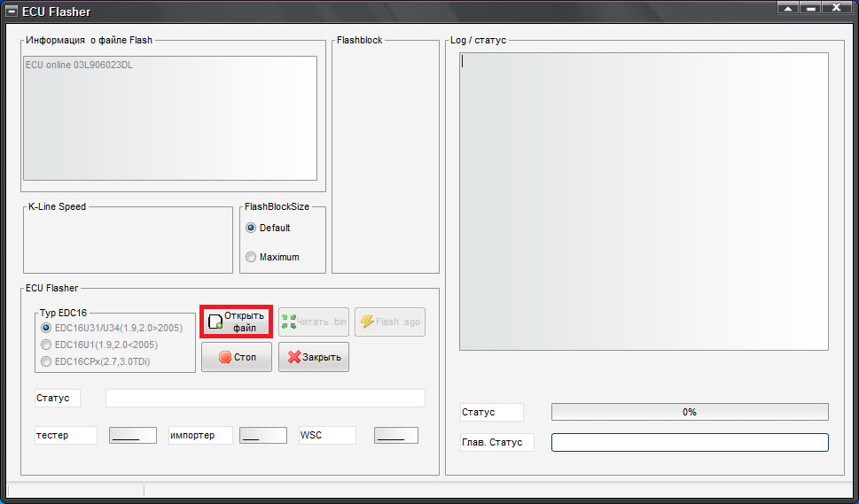Click inside the Log / статус text area
The height and width of the screenshot is (504, 859).
coord(644,201)
